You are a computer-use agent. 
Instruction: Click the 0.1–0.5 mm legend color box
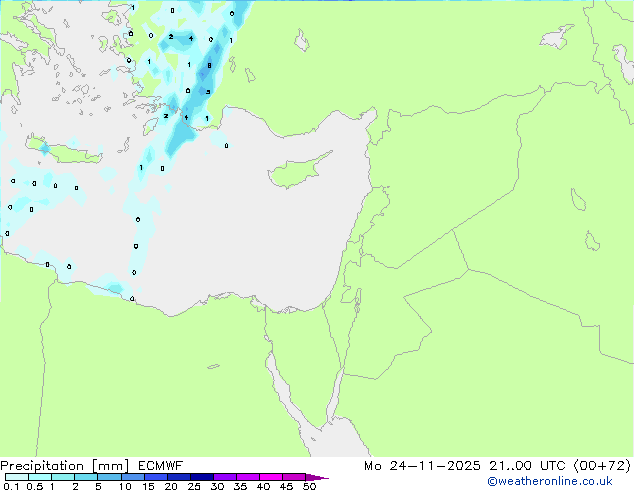(x=17, y=477)
